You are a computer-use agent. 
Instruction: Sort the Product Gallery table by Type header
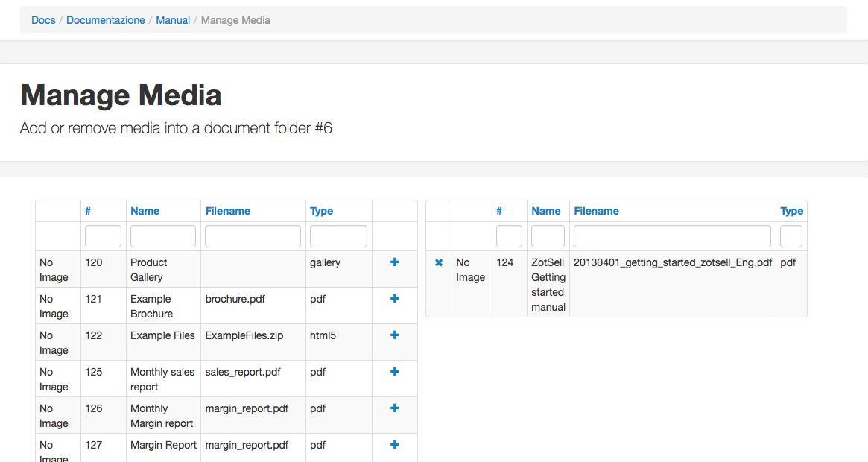pos(322,211)
